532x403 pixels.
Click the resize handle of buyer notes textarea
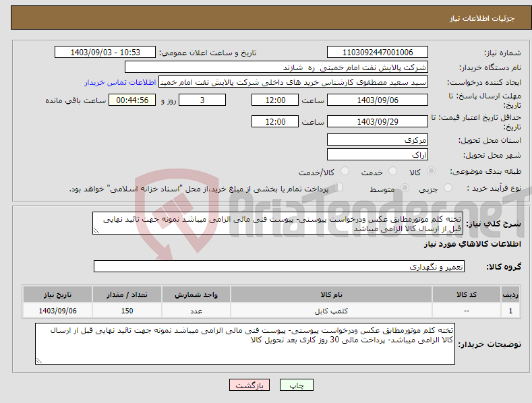click(x=39, y=361)
